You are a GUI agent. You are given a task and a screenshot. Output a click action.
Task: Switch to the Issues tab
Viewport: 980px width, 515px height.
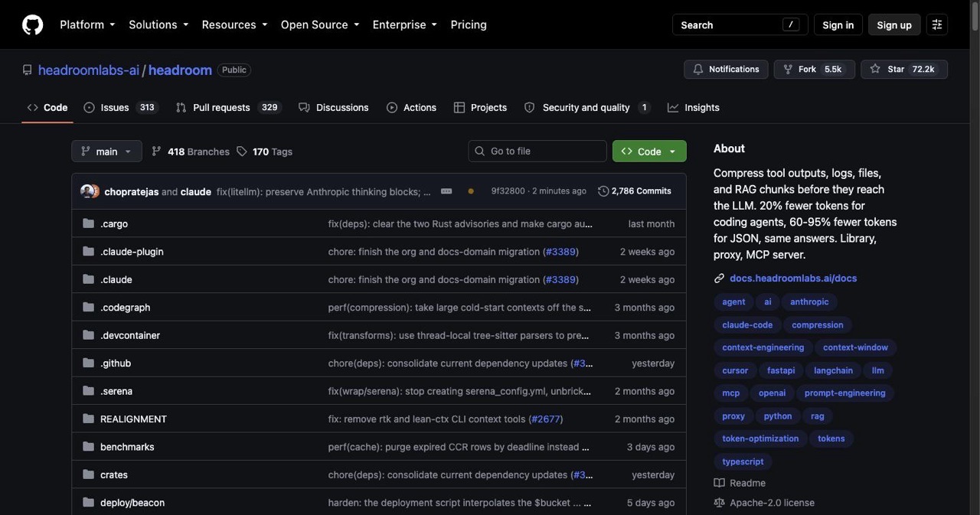tap(120, 108)
